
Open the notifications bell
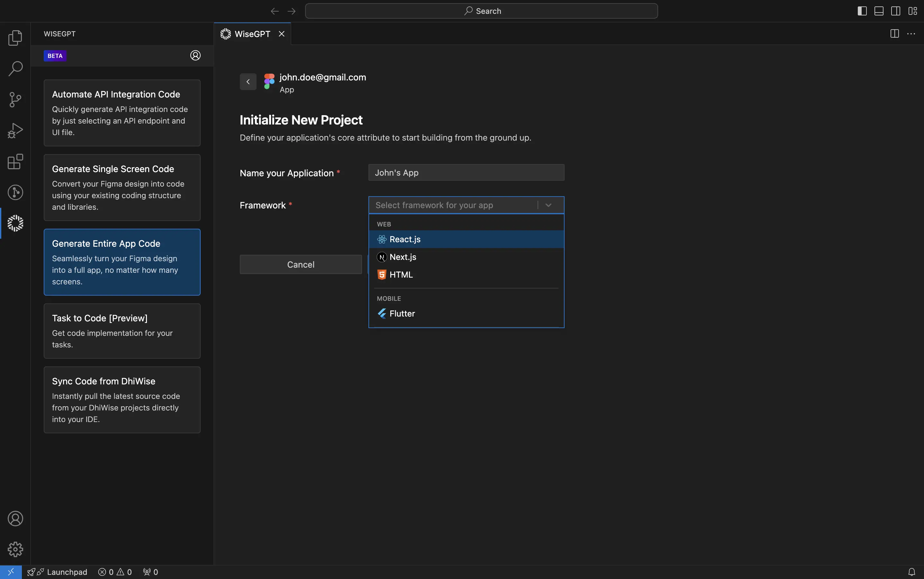(912, 572)
